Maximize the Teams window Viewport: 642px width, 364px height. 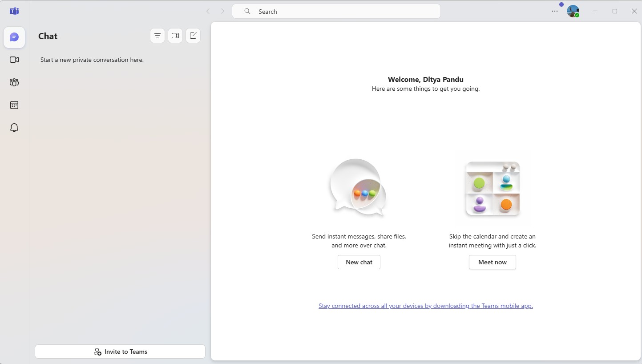click(615, 11)
